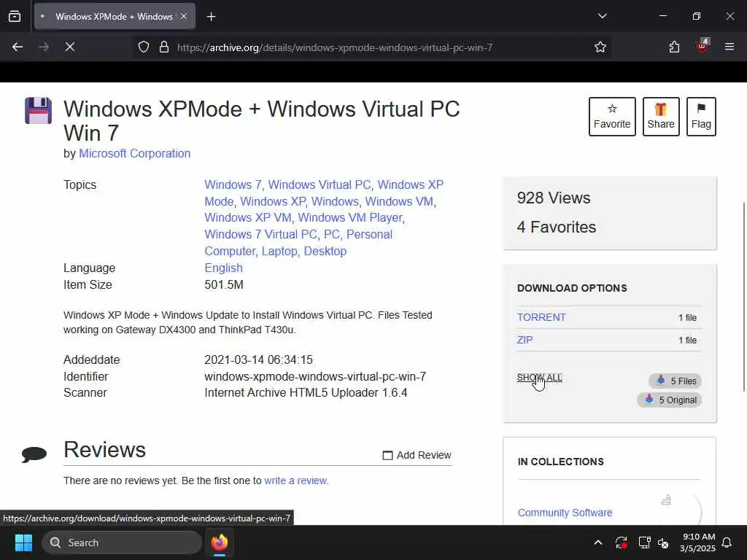Open the Windows VM Player topic link
This screenshot has height=560, width=747.
(x=350, y=217)
